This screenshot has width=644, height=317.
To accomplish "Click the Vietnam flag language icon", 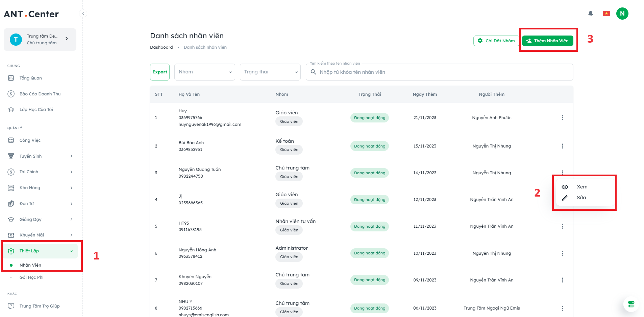I will coord(606,14).
